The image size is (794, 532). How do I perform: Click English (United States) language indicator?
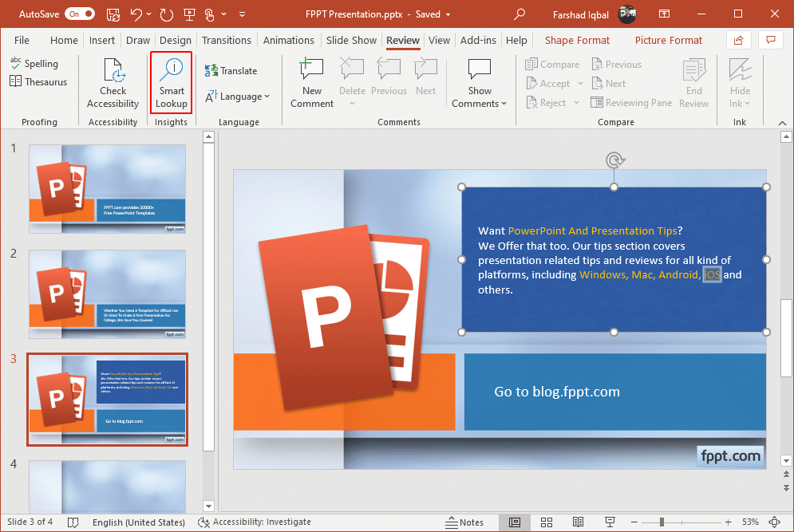(138, 522)
